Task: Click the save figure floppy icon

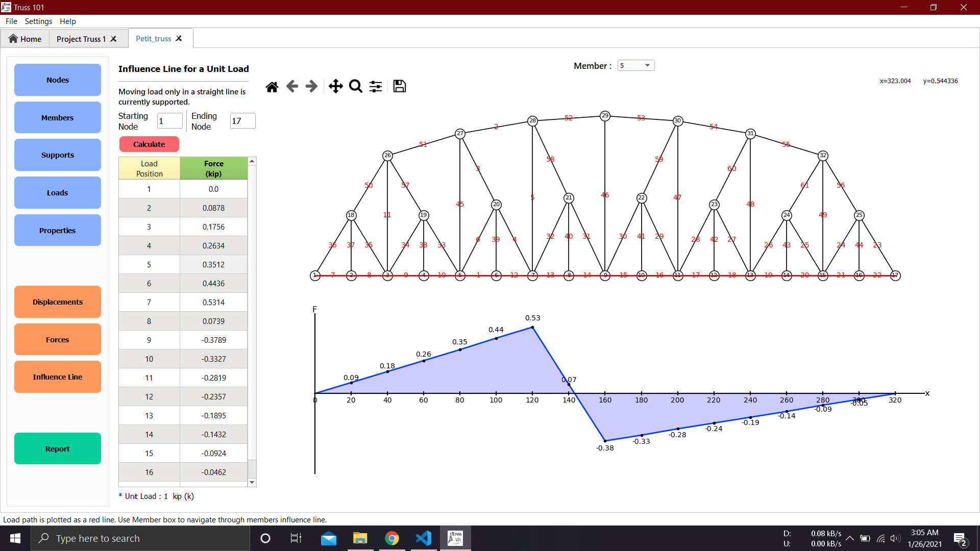Action: tap(400, 87)
